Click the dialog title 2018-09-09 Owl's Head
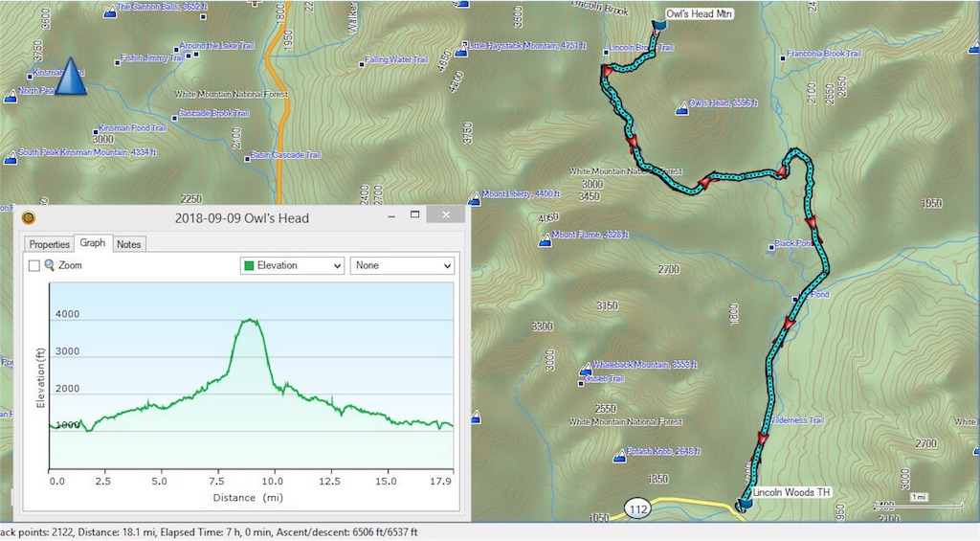The height and width of the screenshot is (541, 980). 242,218
